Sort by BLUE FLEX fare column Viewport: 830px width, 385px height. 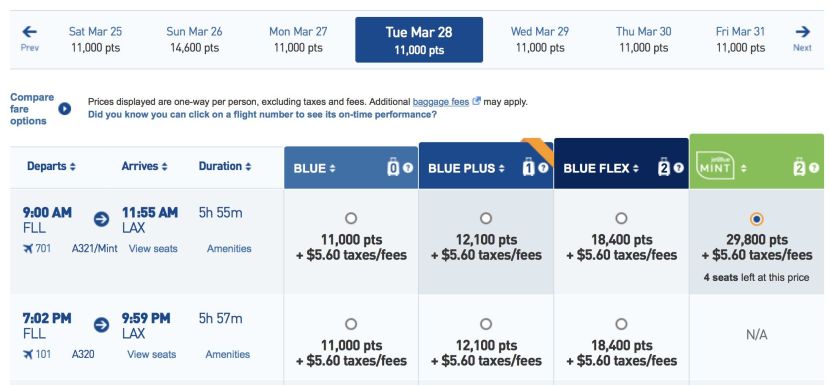pos(601,168)
